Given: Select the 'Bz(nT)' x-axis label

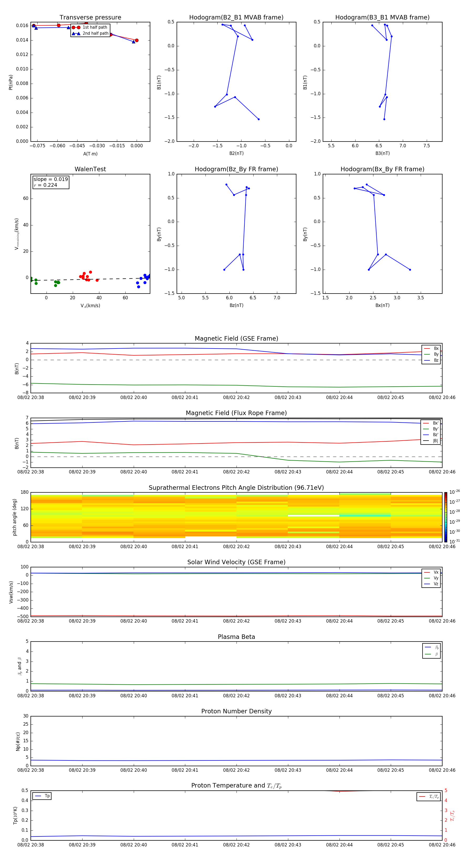Looking at the screenshot, I should click(x=236, y=305).
